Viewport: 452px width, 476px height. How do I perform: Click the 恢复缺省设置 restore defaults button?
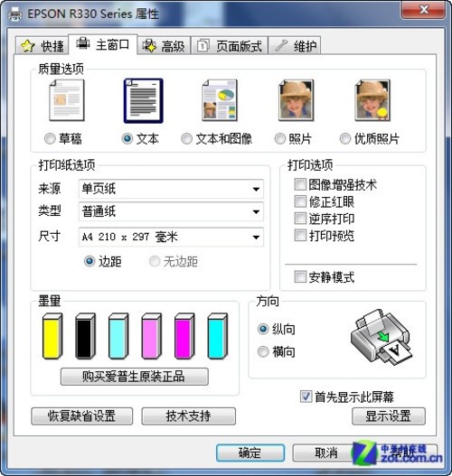(x=81, y=415)
